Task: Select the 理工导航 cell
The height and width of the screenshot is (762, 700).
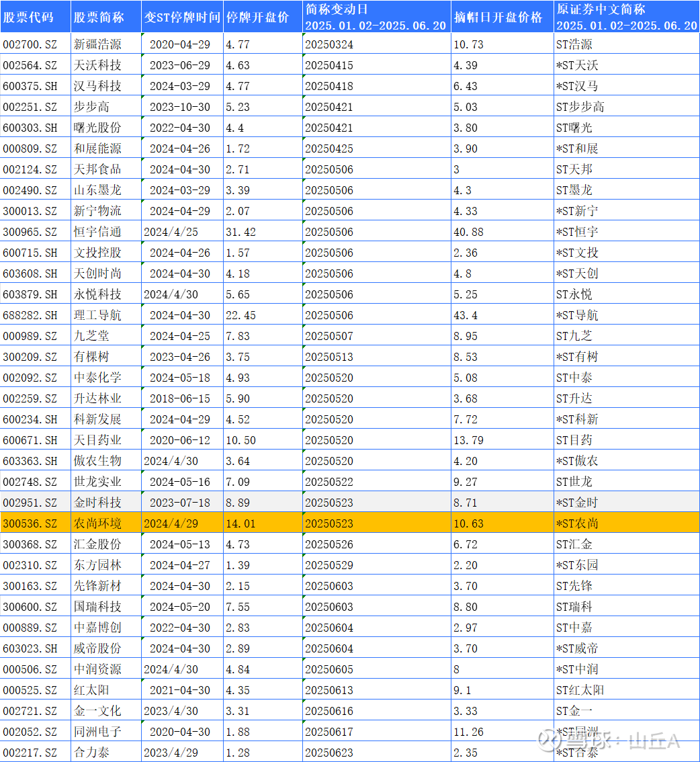Action: 106,315
